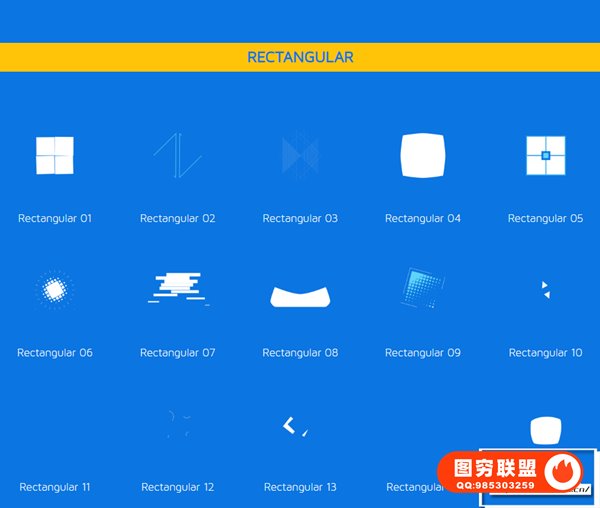
Task: Pick the Rectangular 05 grid square icon
Action: tap(545, 156)
